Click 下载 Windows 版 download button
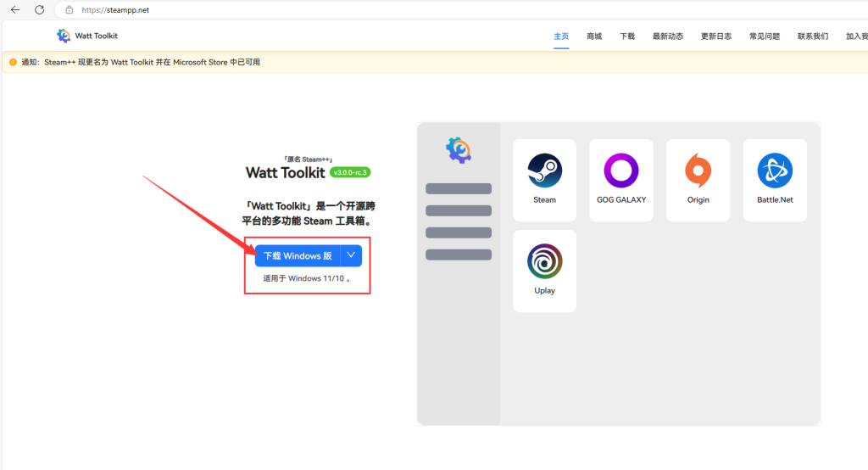 tap(298, 255)
